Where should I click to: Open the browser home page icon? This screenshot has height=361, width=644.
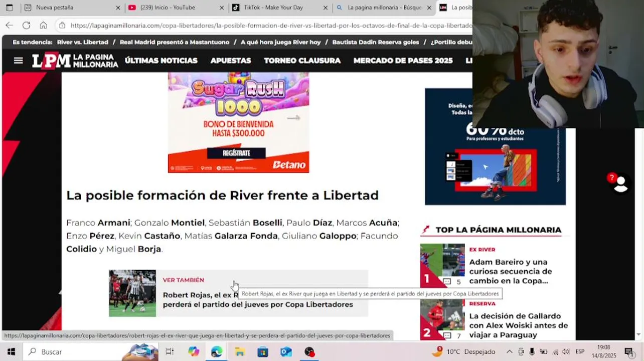[x=43, y=25]
